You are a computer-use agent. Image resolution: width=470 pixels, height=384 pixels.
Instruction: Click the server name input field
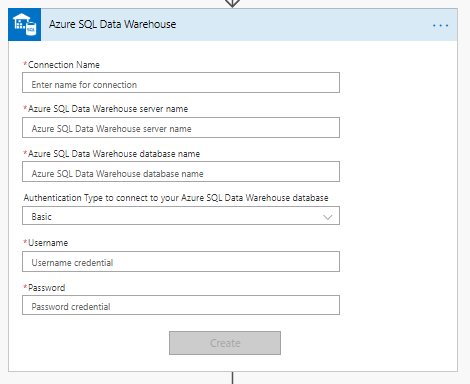tap(181, 127)
